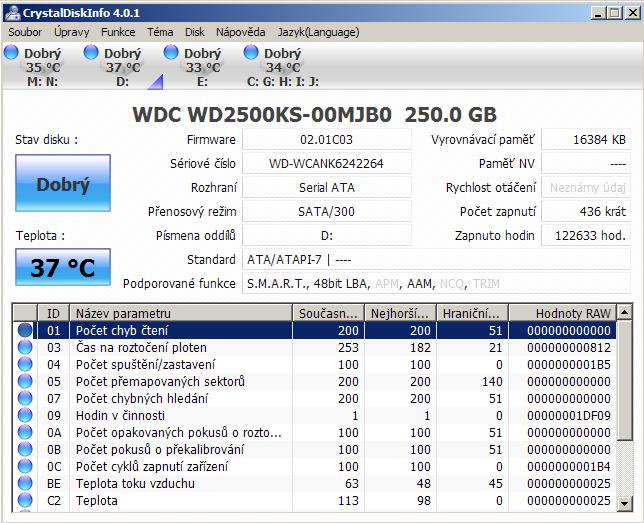
Task: Select the Čas na roztočení ploten row
Action: (x=315, y=348)
